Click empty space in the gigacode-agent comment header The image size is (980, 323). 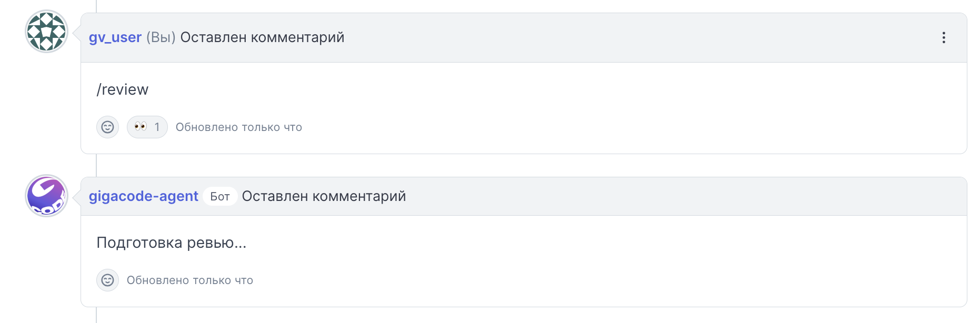pyautogui.click(x=684, y=196)
